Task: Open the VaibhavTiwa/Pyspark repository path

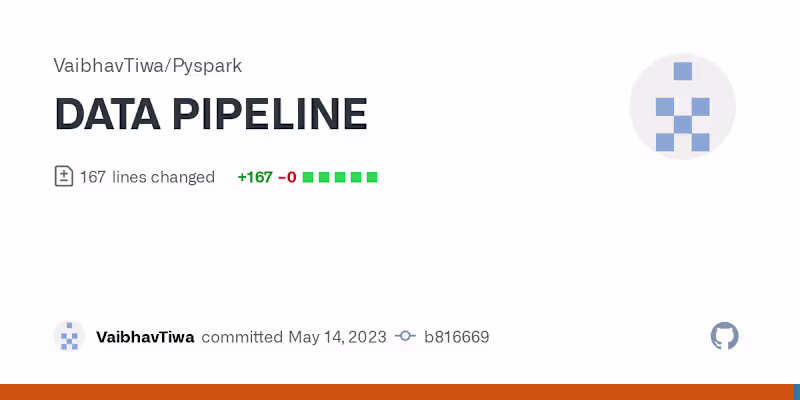Action: [147, 66]
